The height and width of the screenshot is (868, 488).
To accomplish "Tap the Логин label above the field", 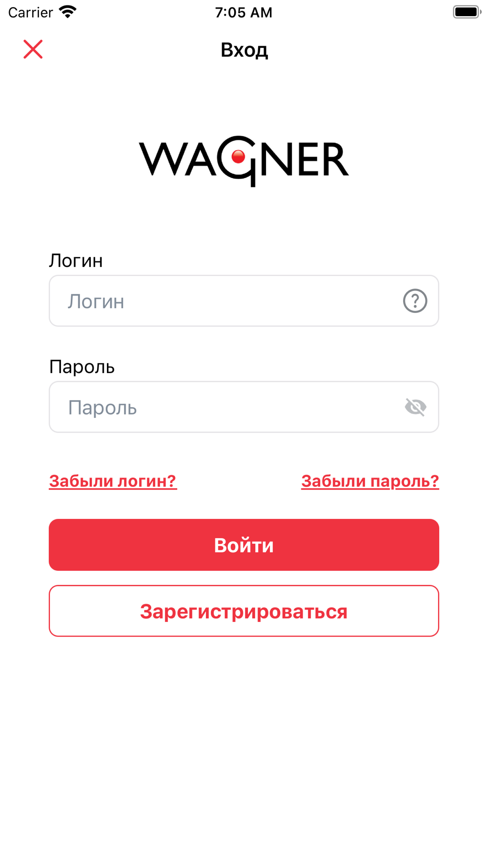I will pos(76,261).
